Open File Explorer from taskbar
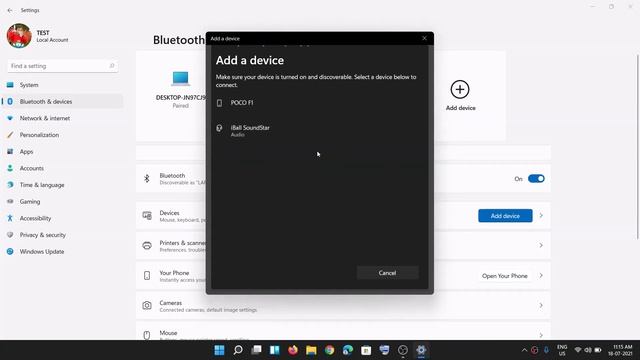The image size is (640, 360). coord(311,350)
